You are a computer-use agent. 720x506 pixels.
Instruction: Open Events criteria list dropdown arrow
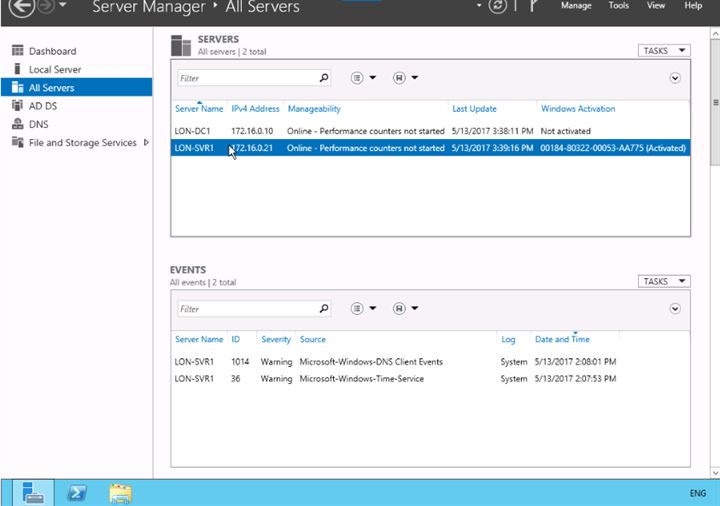372,308
